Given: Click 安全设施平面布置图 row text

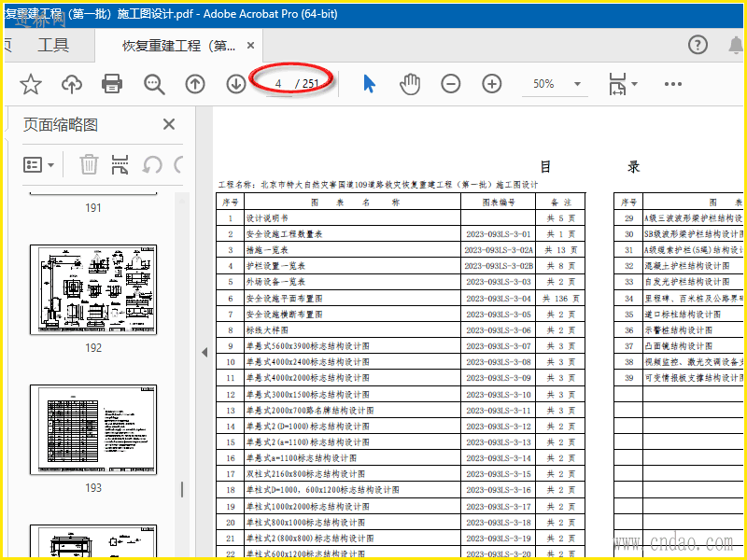Looking at the screenshot, I should (285, 299).
